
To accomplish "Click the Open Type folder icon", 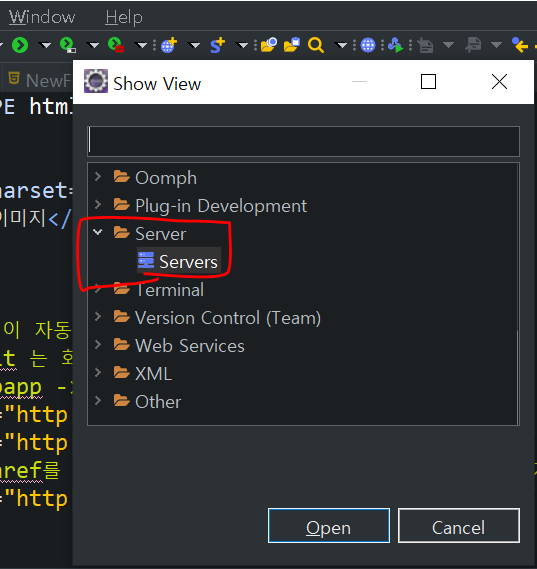I will pos(268,45).
